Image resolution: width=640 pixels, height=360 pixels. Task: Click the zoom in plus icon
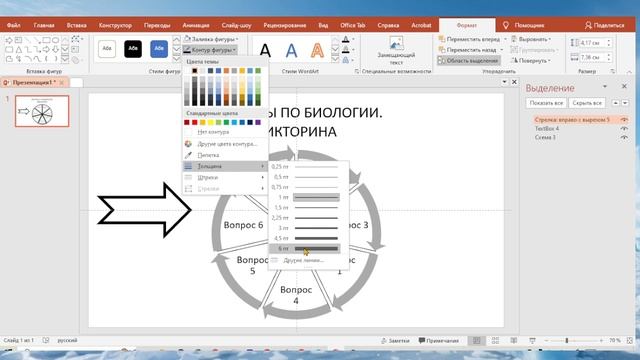[x=601, y=340]
